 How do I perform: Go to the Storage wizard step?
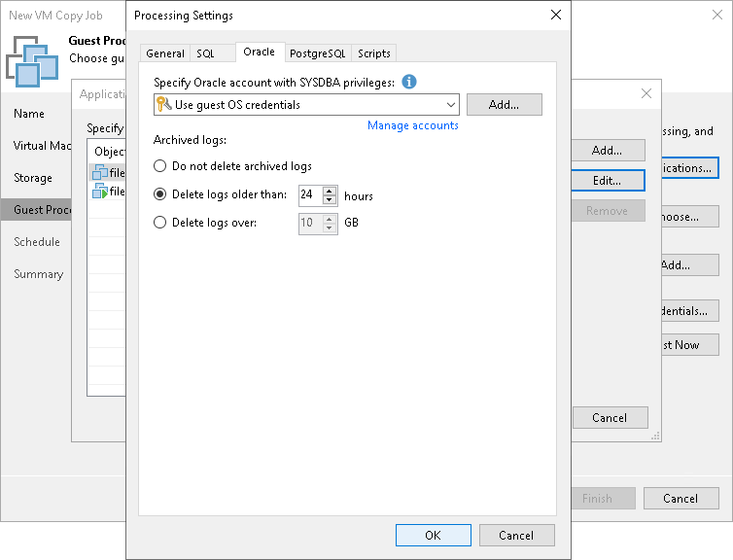point(33,178)
